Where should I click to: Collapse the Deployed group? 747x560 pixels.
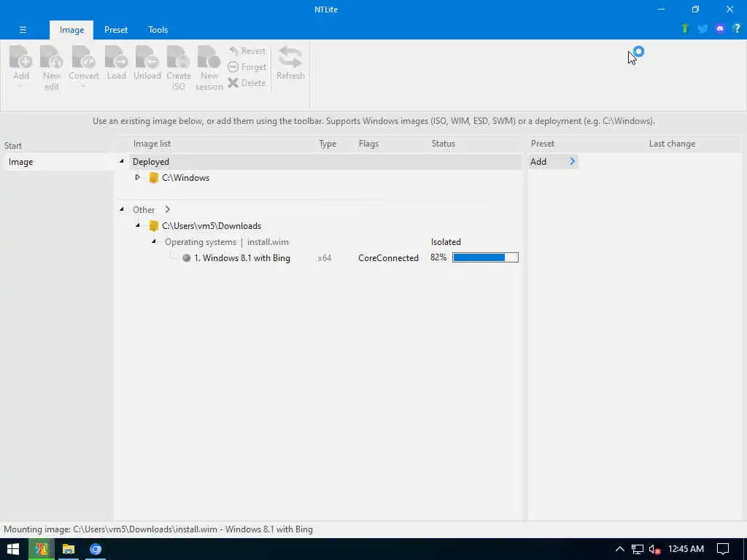(122, 161)
